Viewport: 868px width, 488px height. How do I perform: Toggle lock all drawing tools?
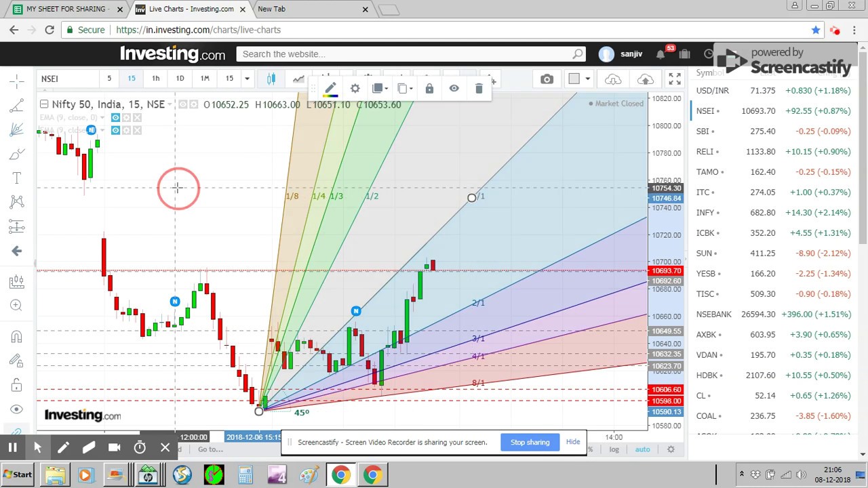(17, 385)
